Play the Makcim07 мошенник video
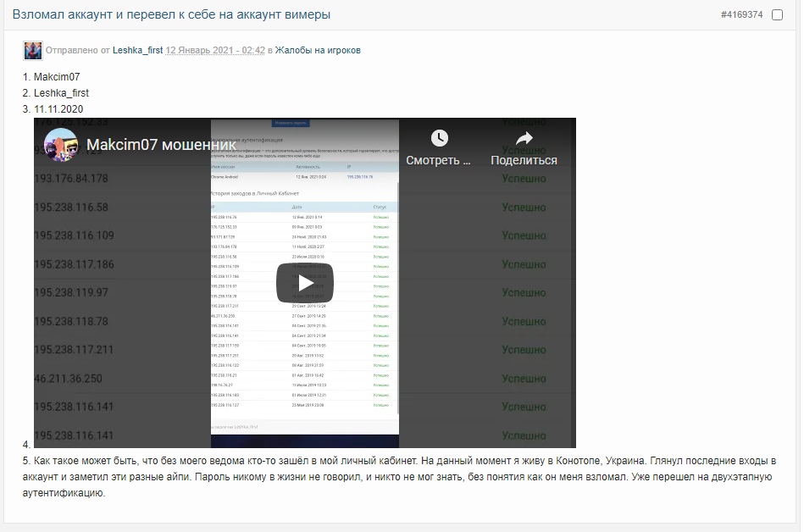 pyautogui.click(x=304, y=282)
